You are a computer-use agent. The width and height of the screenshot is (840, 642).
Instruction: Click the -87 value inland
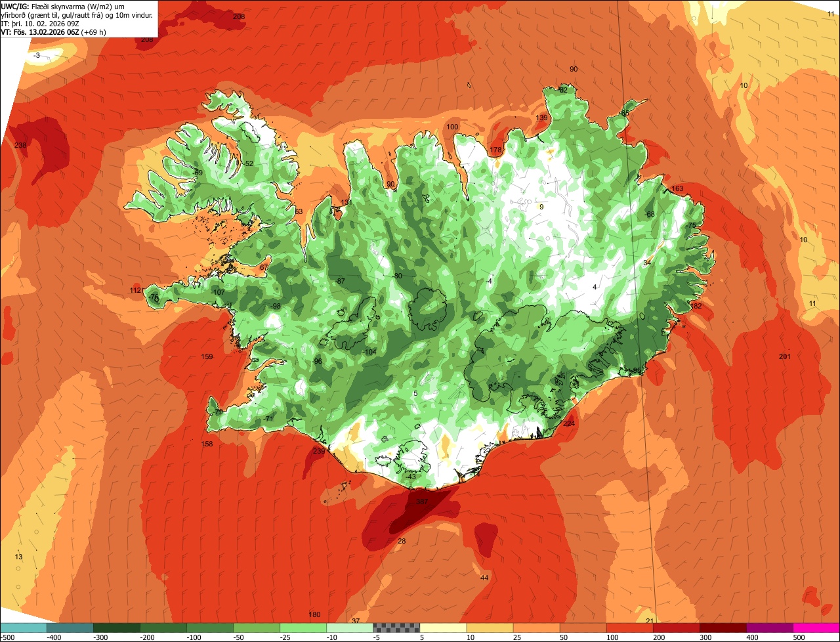point(340,281)
